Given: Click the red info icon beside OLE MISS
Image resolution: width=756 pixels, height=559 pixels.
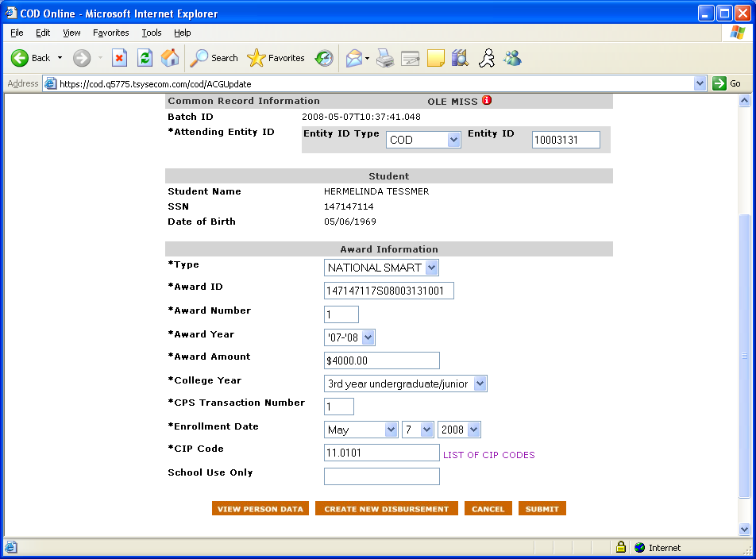Looking at the screenshot, I should (487, 100).
